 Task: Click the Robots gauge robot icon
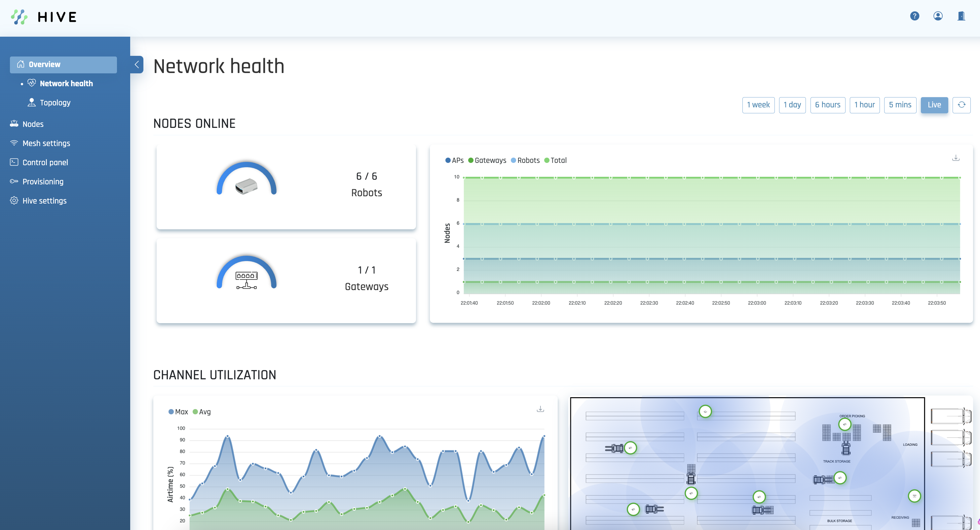coord(246,186)
